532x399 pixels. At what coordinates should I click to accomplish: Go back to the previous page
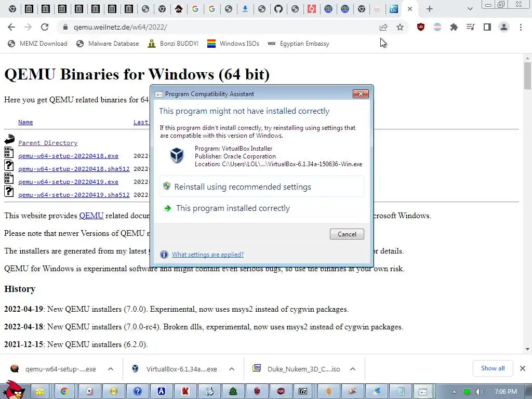[11, 27]
